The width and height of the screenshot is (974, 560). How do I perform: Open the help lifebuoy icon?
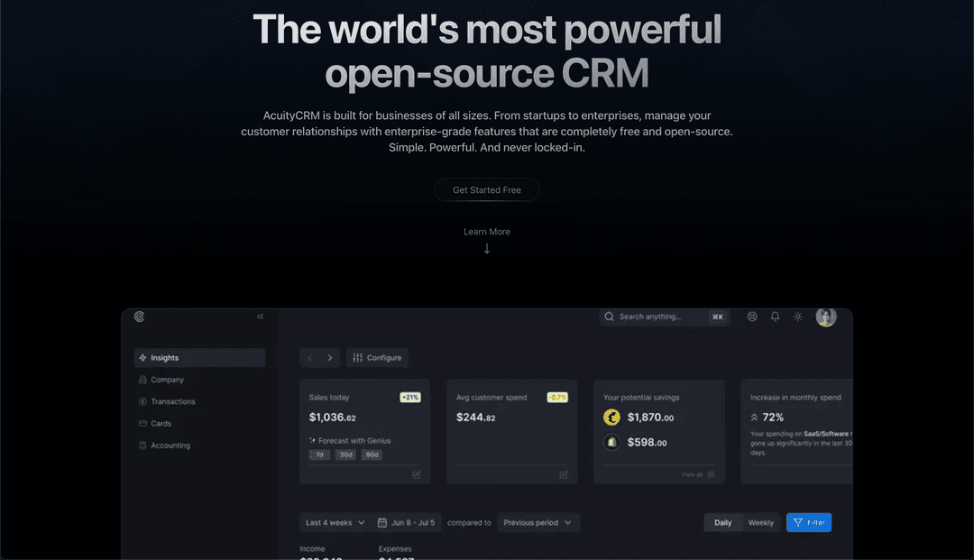coord(752,317)
